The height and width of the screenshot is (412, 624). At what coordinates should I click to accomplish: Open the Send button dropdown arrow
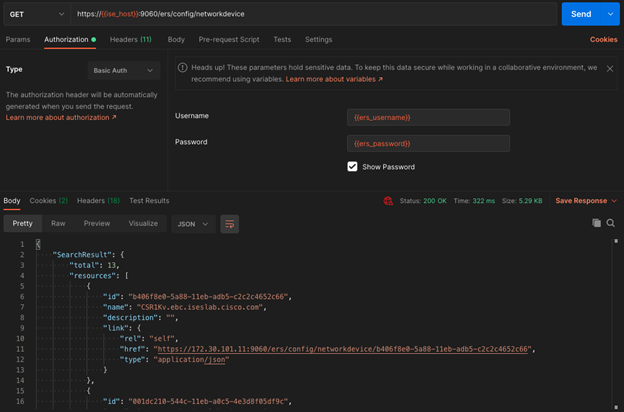(610, 14)
